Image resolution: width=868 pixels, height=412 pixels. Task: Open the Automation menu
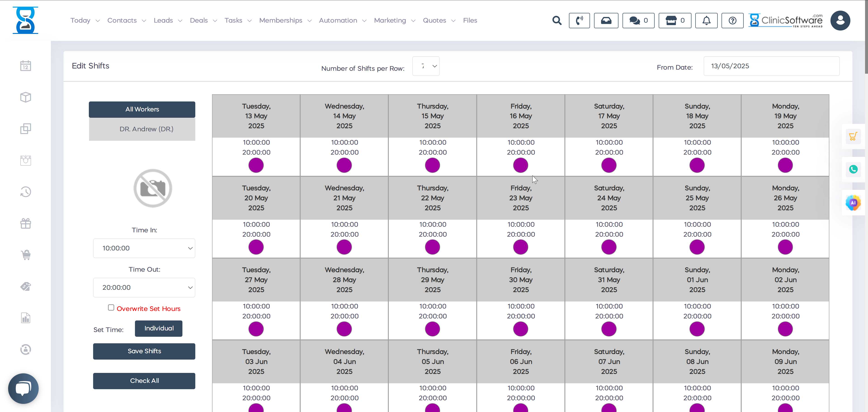(342, 21)
